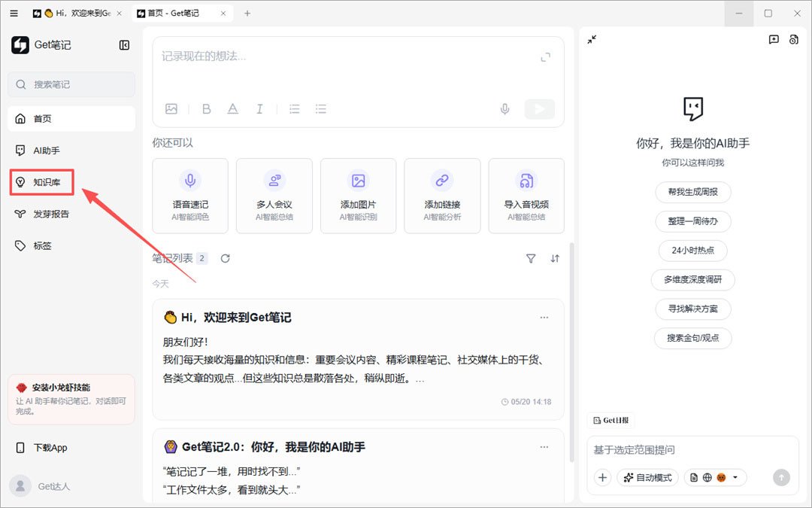The image size is (812, 508).
Task: Insert an image into the note
Action: 171,109
